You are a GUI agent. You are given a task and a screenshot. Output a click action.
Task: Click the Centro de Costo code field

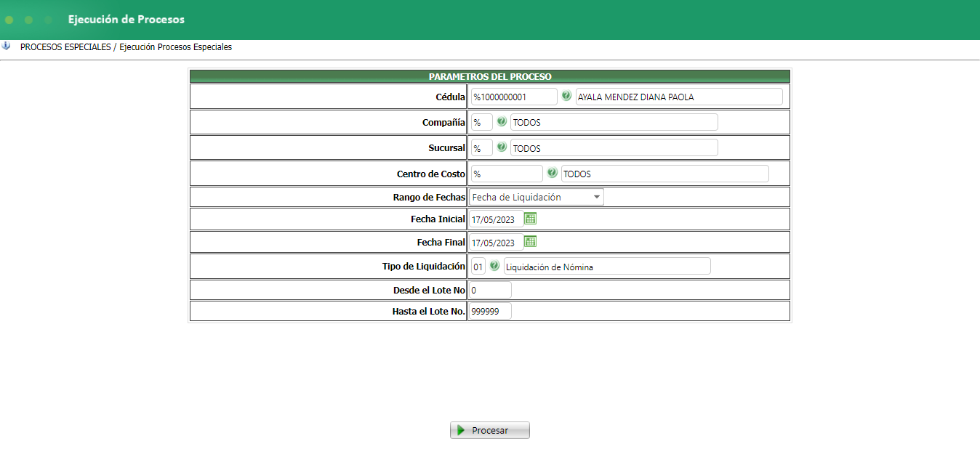click(x=507, y=174)
